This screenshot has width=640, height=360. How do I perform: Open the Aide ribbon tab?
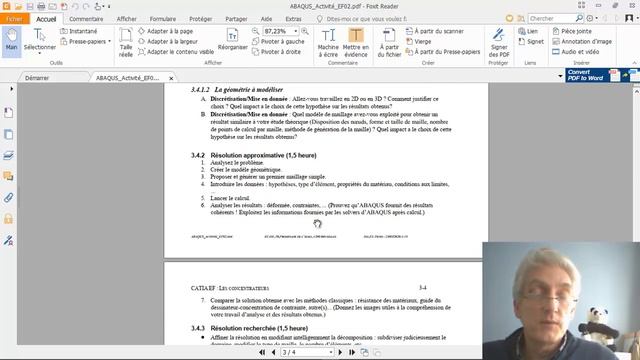[266, 19]
